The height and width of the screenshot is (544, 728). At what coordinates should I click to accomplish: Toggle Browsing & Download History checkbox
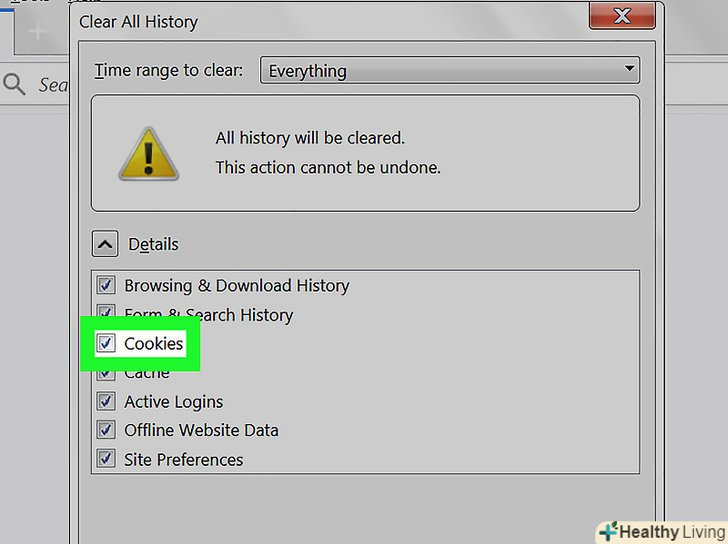[x=106, y=285]
